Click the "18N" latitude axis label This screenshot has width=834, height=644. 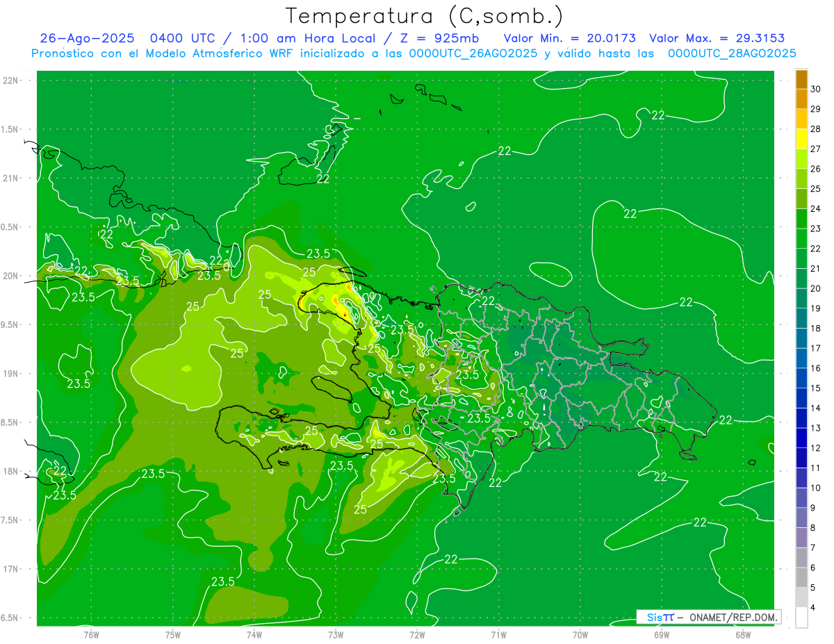click(10, 471)
